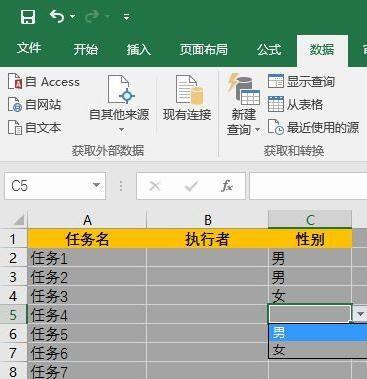Choose 男 from the dropdown list
This screenshot has width=367, height=379.
pos(318,332)
